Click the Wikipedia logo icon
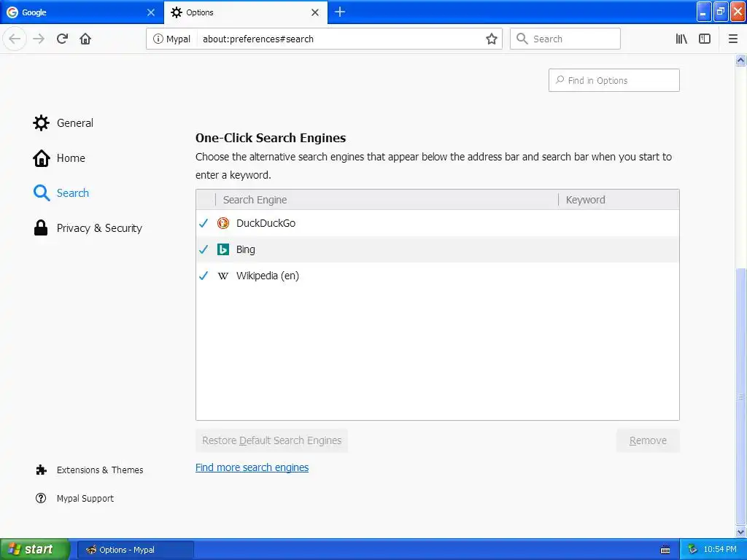Screen dimensions: 747x560 click(223, 276)
